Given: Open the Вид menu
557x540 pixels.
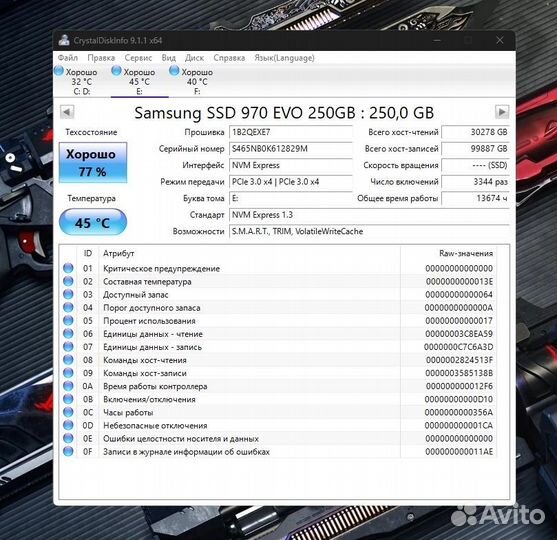Looking at the screenshot, I should [168, 58].
